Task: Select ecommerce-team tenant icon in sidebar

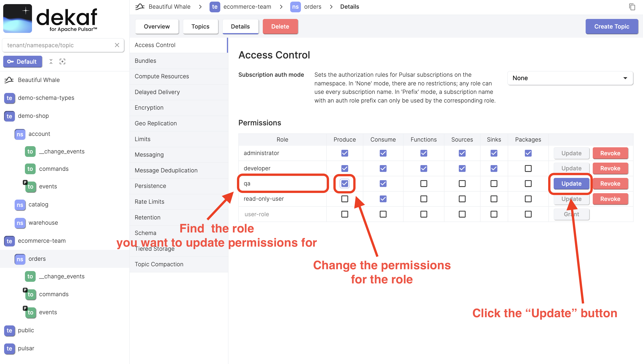Action: pyautogui.click(x=9, y=241)
